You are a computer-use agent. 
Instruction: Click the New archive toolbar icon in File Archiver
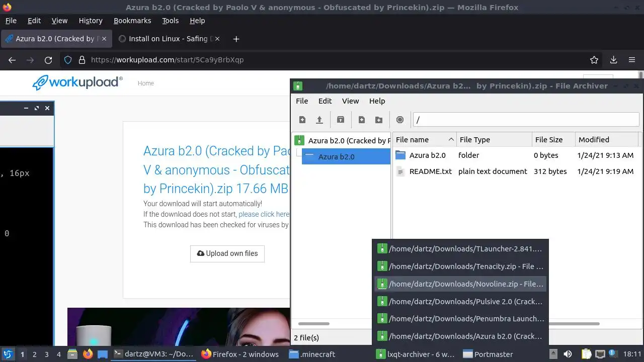(302, 120)
